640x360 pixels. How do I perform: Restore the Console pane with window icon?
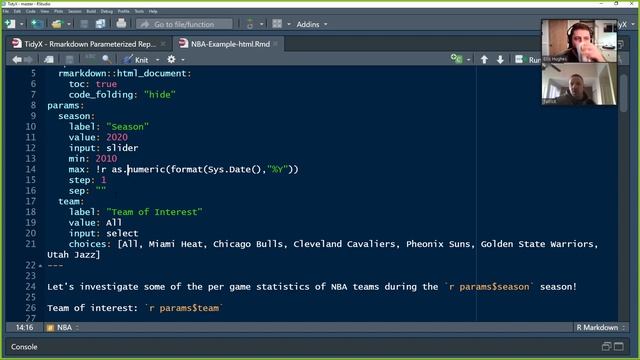[606, 347]
